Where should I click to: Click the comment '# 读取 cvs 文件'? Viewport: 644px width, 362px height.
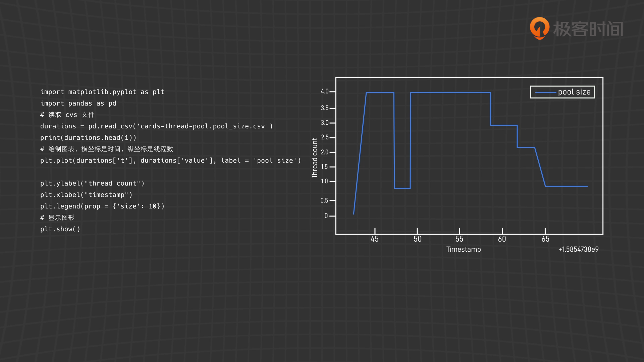(67, 115)
